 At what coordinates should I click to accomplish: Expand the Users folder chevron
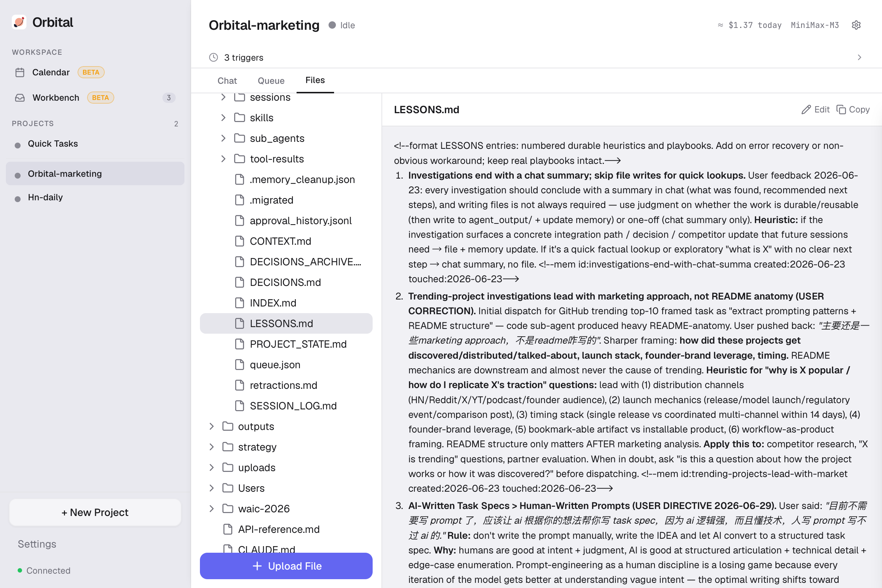click(x=212, y=488)
